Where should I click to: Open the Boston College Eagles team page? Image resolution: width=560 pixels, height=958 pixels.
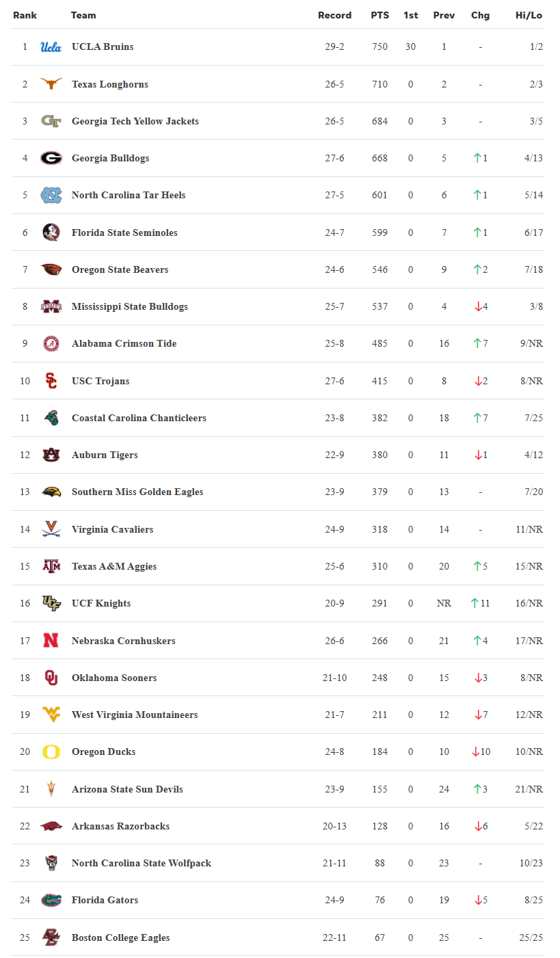tap(120, 937)
